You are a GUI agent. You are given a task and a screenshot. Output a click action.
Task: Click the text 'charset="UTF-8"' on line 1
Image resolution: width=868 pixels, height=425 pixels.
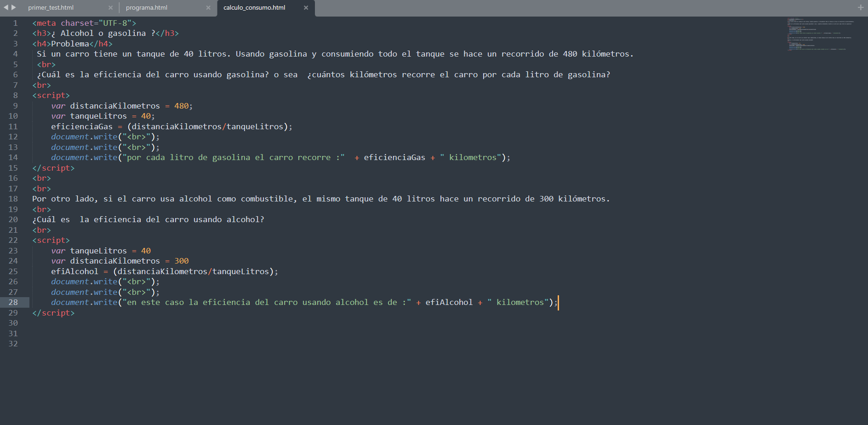tap(96, 23)
